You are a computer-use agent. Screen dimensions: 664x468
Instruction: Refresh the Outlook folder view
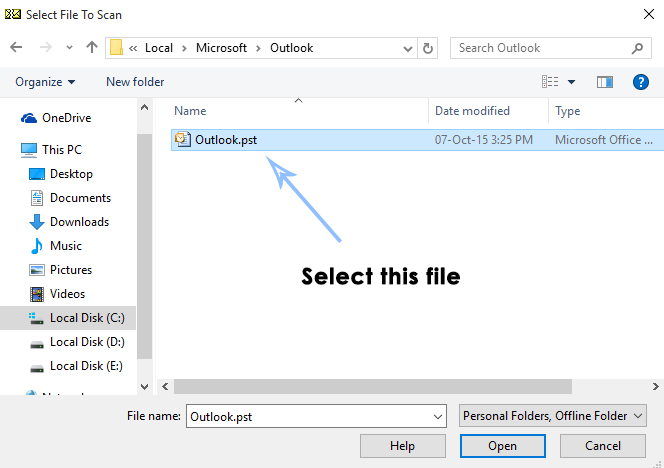tap(428, 48)
